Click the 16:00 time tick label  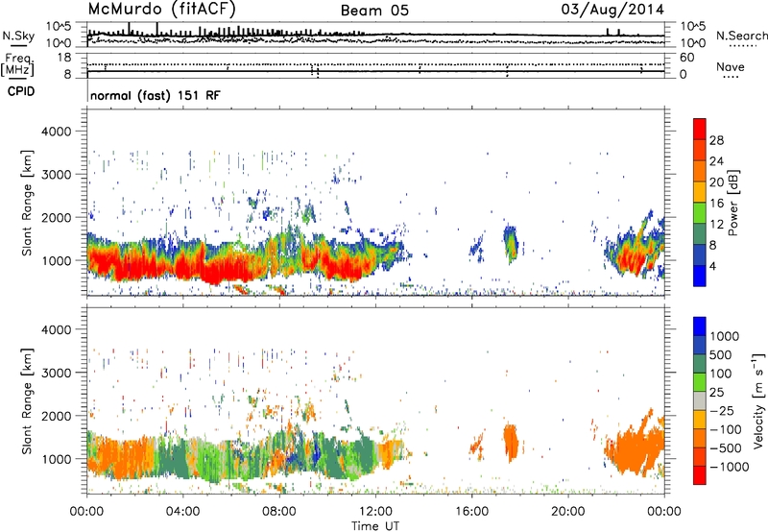(x=471, y=512)
